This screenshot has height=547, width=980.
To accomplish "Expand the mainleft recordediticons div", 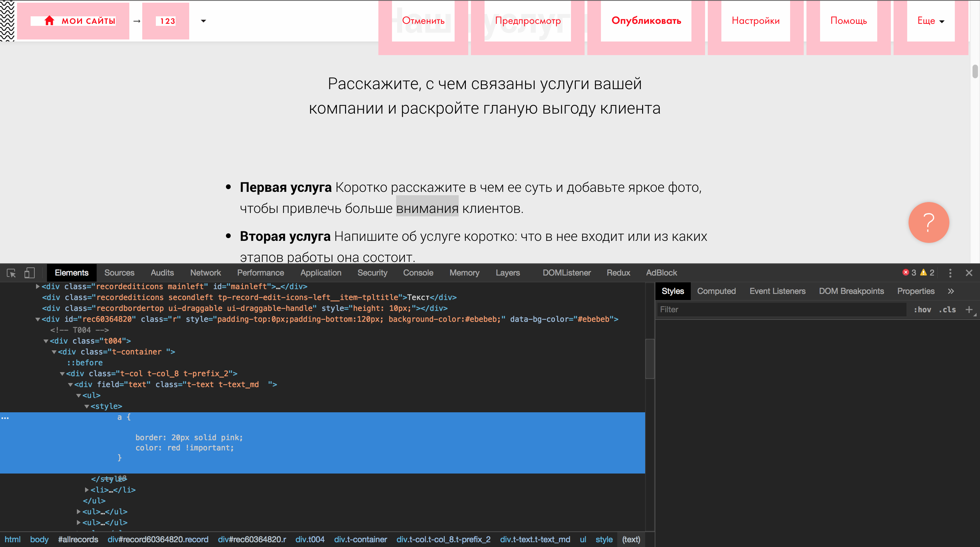I will (38, 286).
